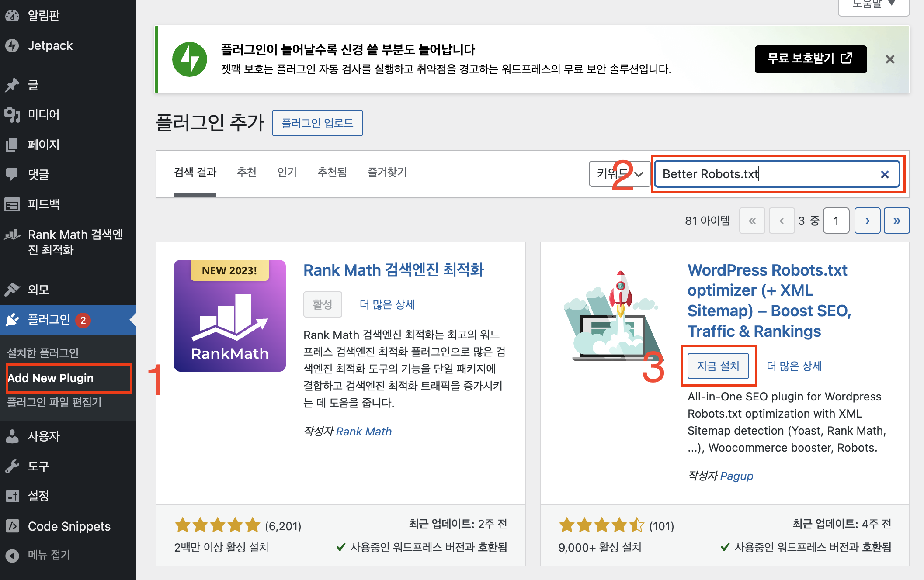Viewport: 924px width, 580px height.
Task: Click the 외모 appearance brush icon
Action: [12, 289]
